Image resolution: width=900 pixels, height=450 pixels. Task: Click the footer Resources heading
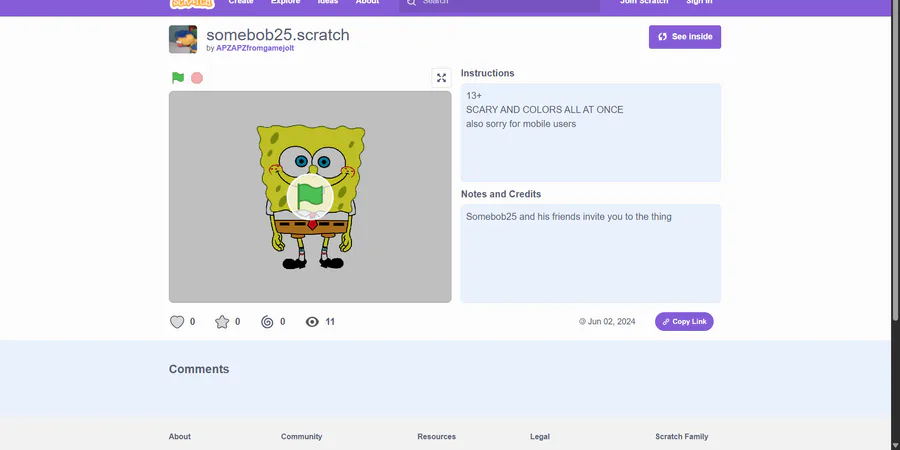click(x=436, y=436)
